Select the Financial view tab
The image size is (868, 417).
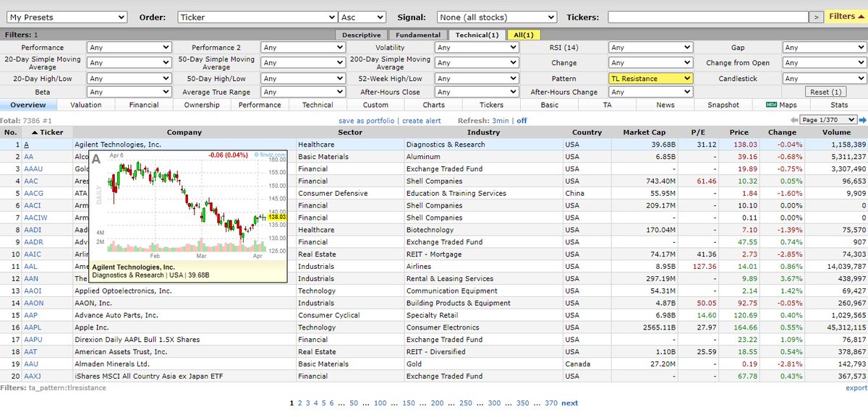[x=144, y=105]
